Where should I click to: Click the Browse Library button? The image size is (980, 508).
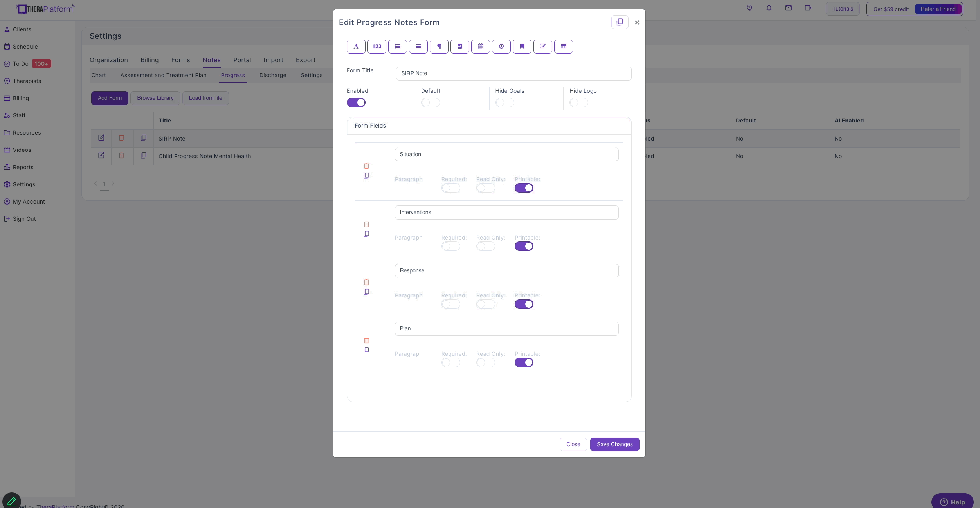(x=155, y=98)
